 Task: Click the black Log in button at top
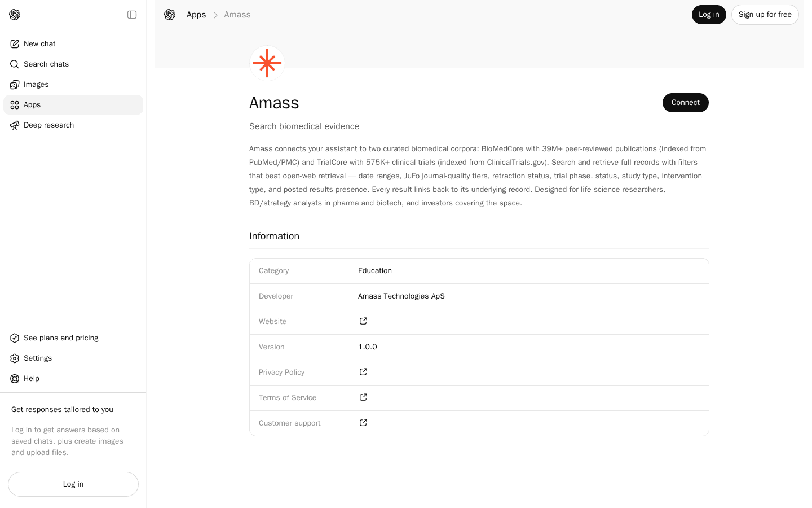(709, 15)
